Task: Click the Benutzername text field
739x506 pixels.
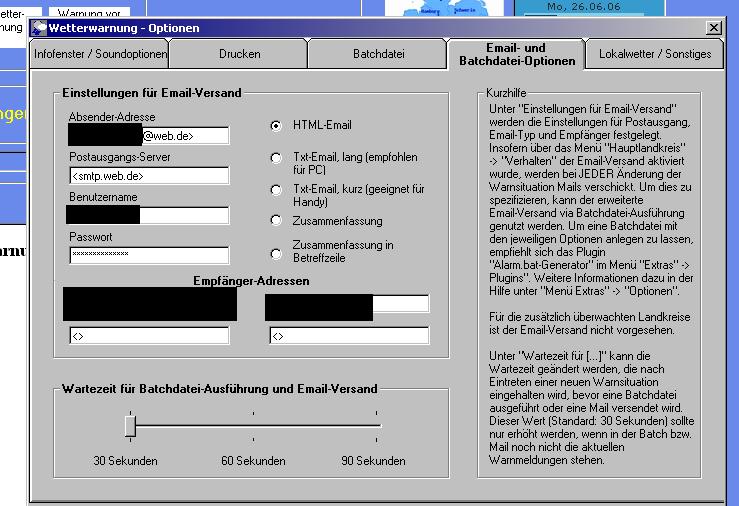Action: (x=184, y=215)
